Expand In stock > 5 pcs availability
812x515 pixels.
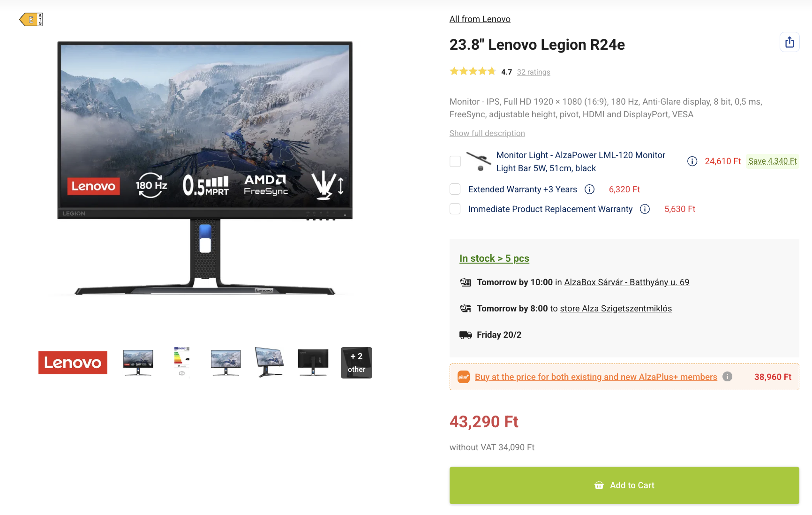click(x=494, y=258)
